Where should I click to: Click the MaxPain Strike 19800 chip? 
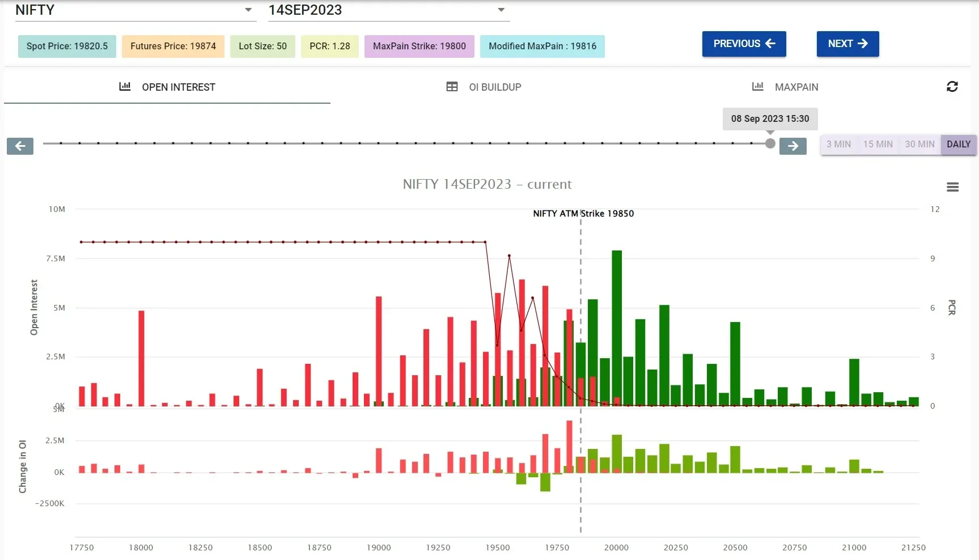(x=419, y=46)
